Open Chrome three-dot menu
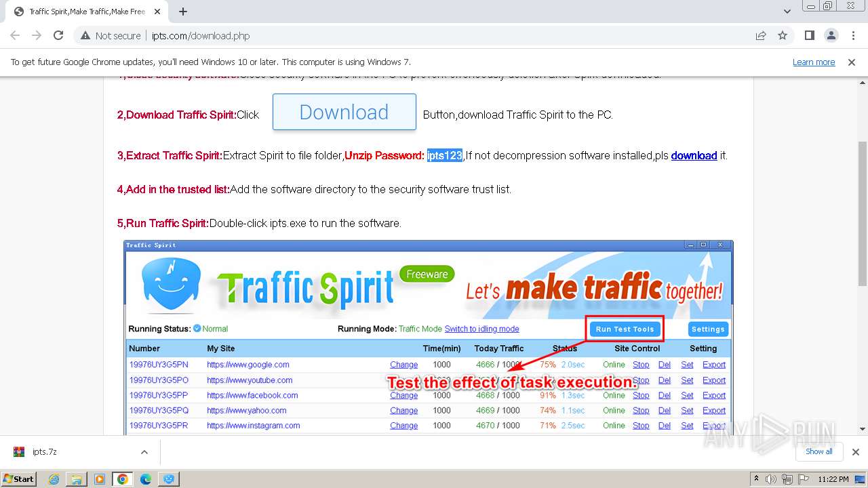The height and width of the screenshot is (488, 868). click(x=853, y=36)
